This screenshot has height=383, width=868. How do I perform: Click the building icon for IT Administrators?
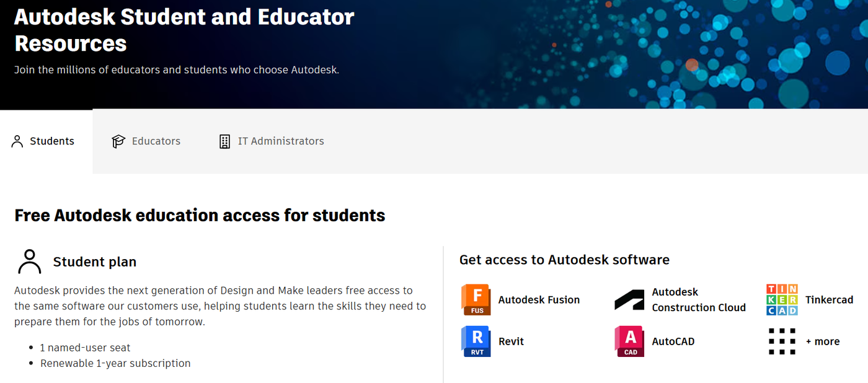point(224,141)
